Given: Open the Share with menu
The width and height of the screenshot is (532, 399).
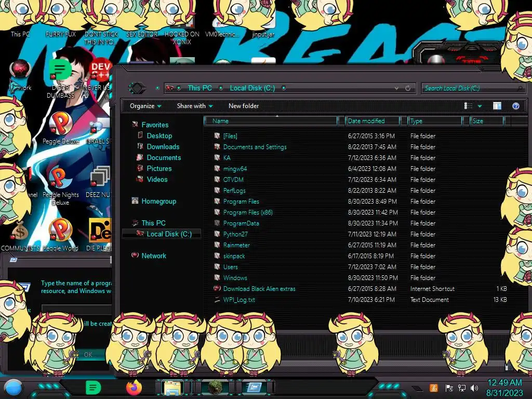Looking at the screenshot, I should point(195,106).
